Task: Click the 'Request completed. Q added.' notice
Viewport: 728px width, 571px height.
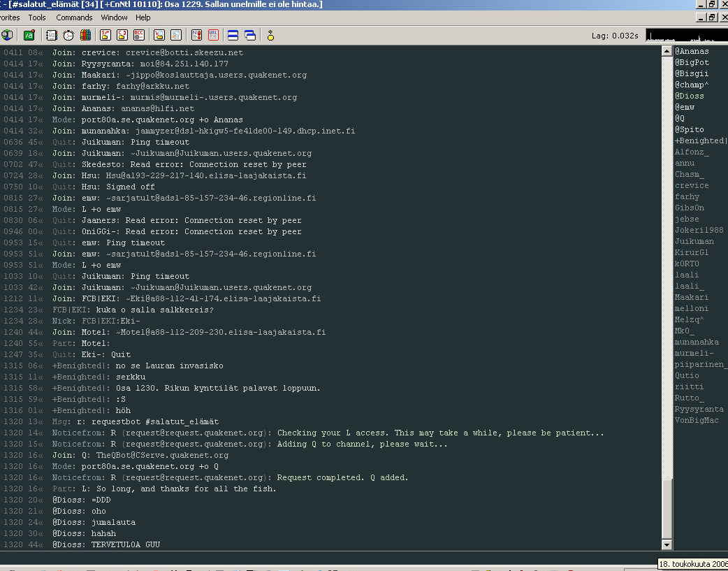Action: coord(342,477)
